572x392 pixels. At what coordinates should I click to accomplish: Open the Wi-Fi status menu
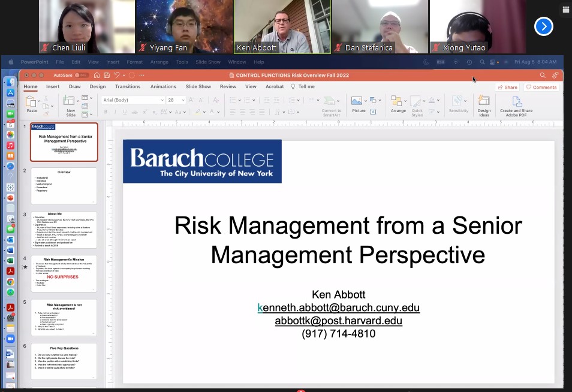click(x=456, y=62)
